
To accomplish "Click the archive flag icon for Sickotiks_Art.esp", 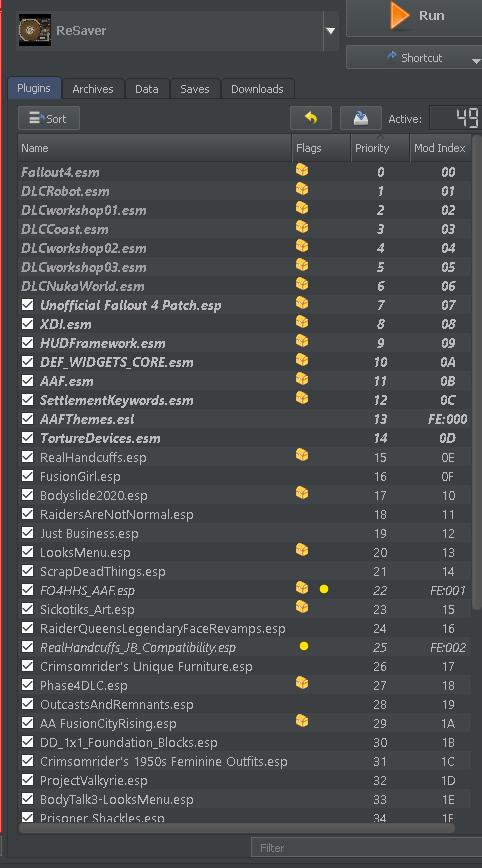I will (x=302, y=607).
